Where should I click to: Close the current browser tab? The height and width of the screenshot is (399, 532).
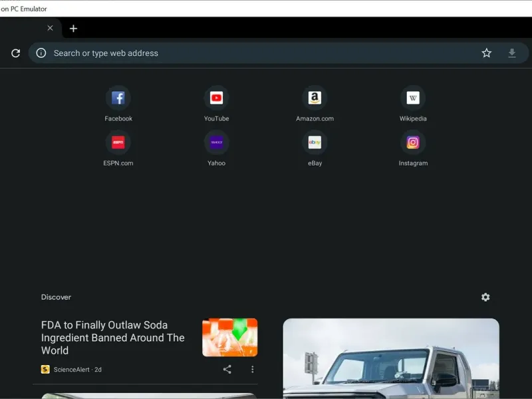51,28
